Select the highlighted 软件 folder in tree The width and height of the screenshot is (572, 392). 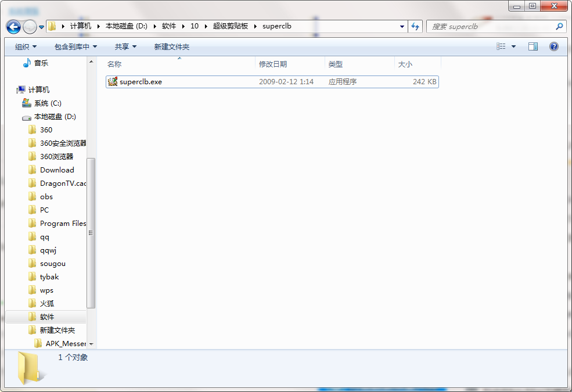[x=46, y=317]
